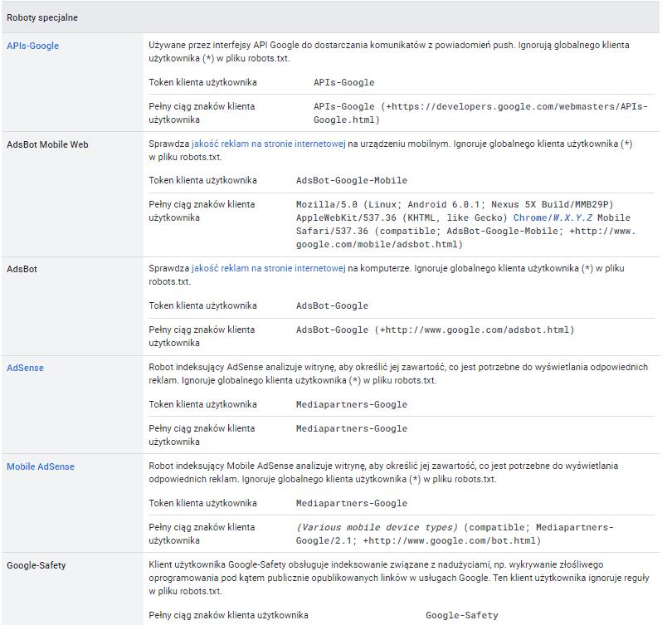Image resolution: width=672 pixels, height=625 pixels.
Task: Select the AdsBot Mobile Web row title
Action: point(47,144)
